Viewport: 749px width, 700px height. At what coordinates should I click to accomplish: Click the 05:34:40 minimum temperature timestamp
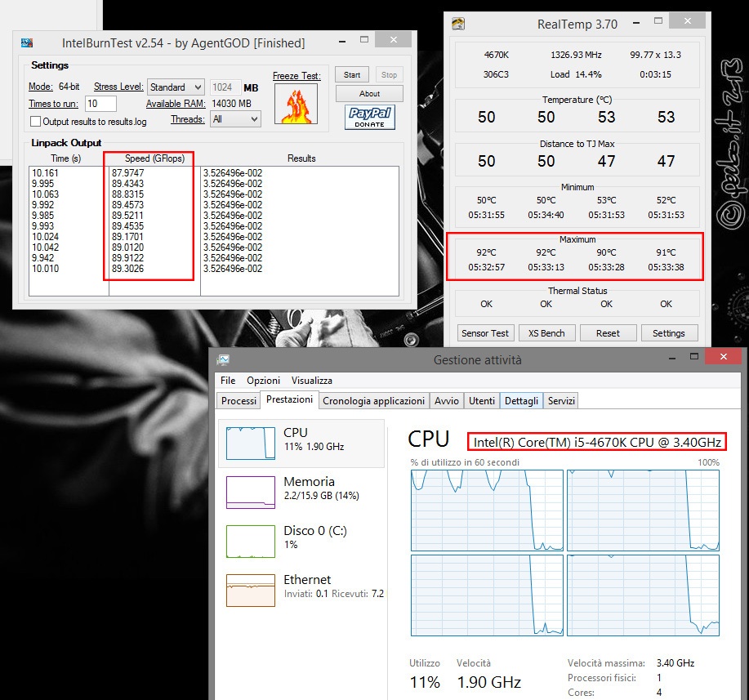coord(546,215)
